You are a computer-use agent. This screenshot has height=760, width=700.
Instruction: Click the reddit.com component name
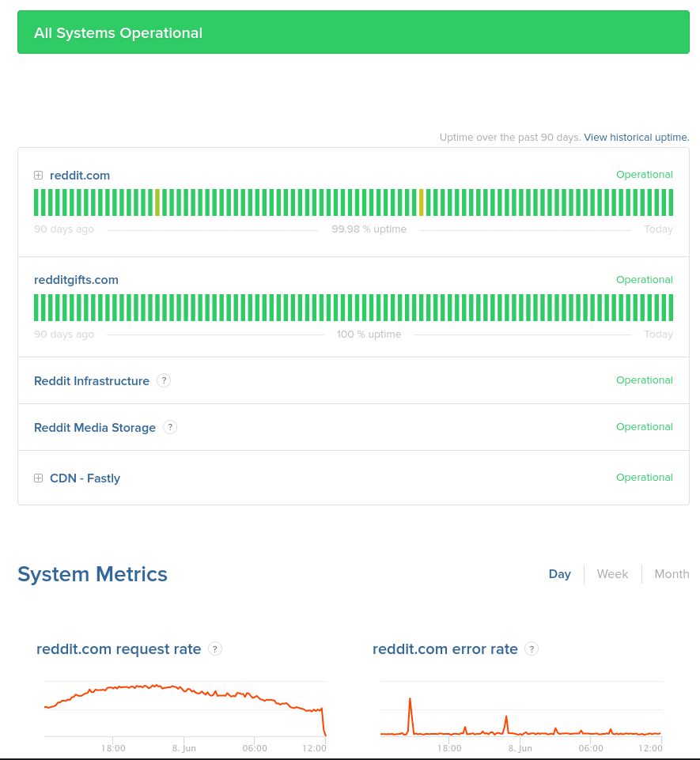(80, 176)
